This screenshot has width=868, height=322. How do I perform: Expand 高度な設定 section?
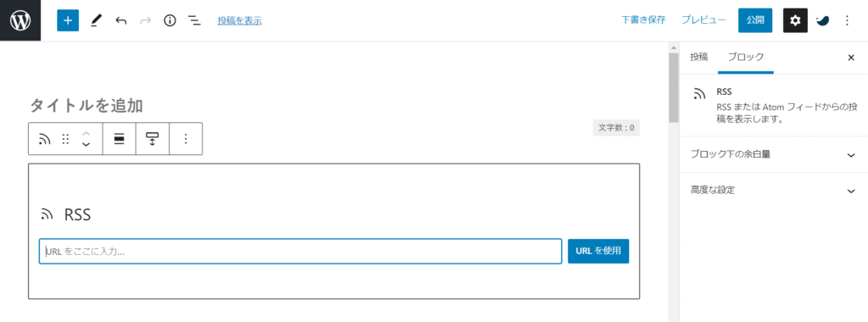(x=773, y=191)
